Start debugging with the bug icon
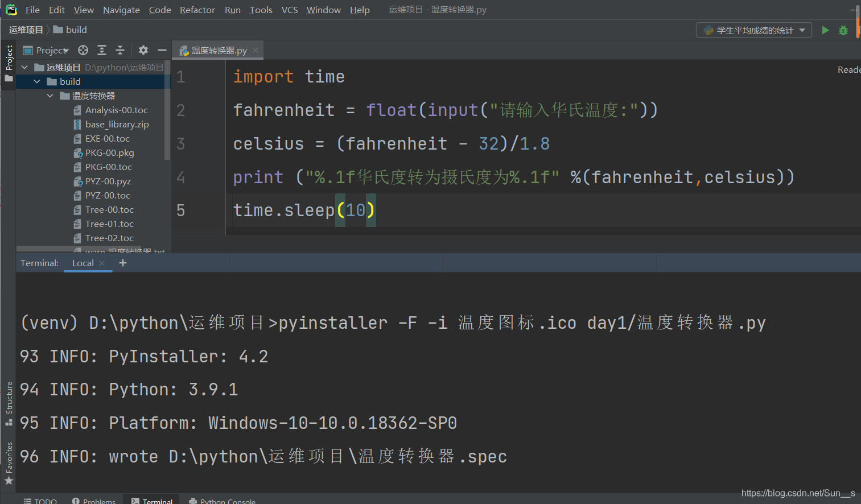The width and height of the screenshot is (861, 504). pyautogui.click(x=843, y=30)
